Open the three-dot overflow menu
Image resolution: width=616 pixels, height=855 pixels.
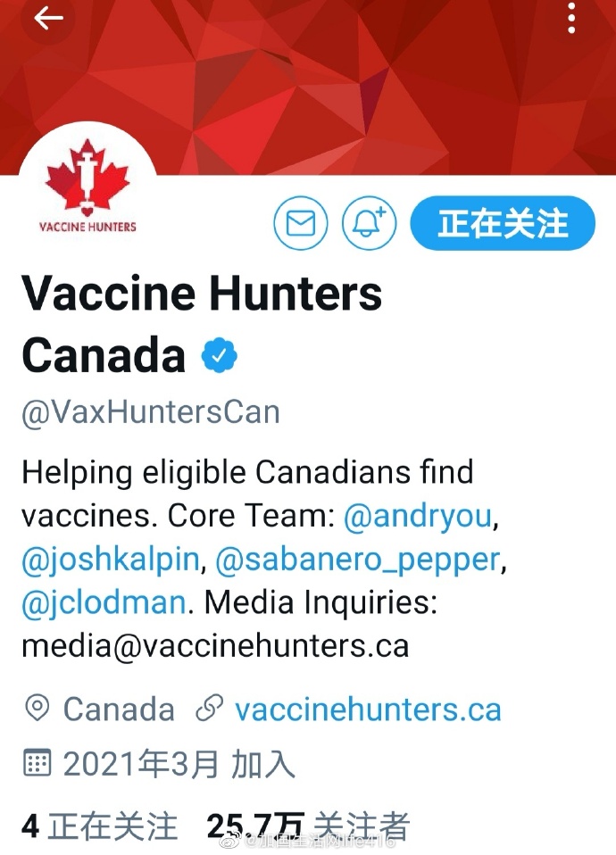pos(571,18)
